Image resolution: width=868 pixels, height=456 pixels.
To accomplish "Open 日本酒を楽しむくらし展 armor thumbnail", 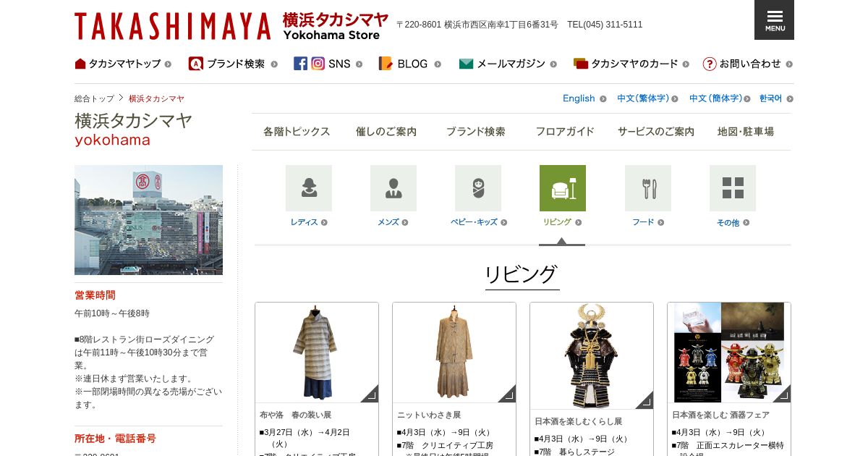I will pos(592,356).
